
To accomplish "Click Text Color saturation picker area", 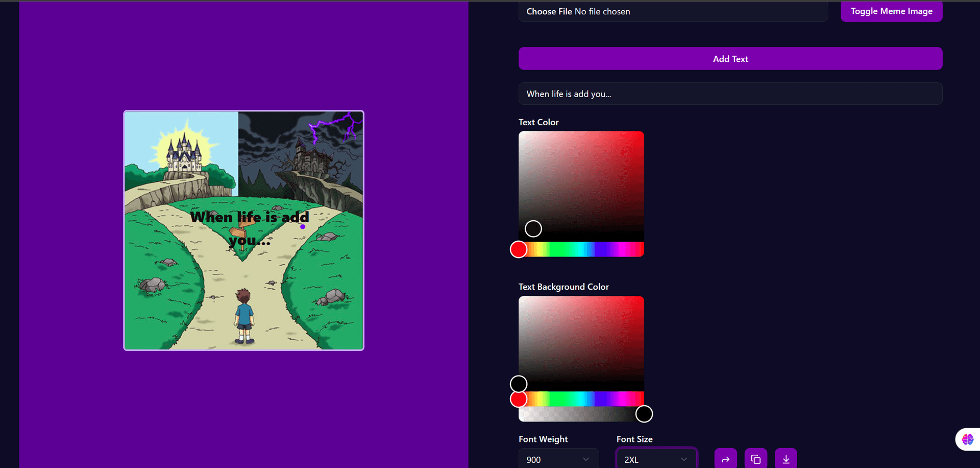I will coord(581,186).
